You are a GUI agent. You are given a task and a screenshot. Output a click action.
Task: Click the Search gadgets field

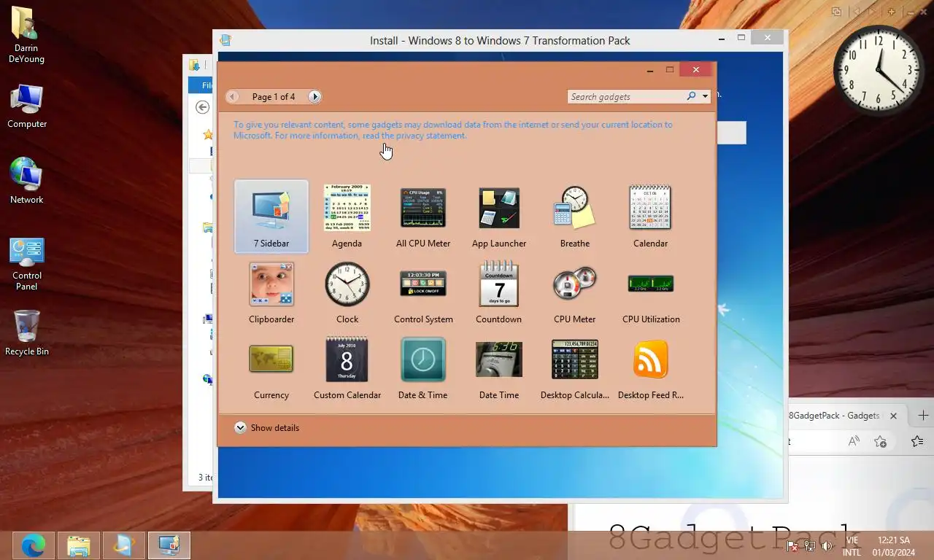click(x=626, y=96)
